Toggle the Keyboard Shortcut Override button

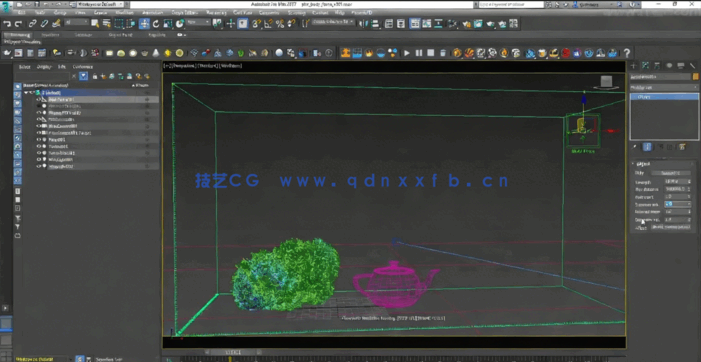[x=243, y=24]
